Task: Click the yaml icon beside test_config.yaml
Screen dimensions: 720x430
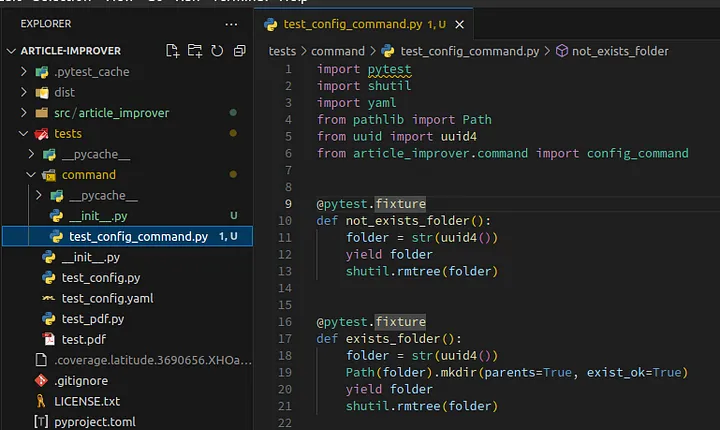Action: pos(48,298)
